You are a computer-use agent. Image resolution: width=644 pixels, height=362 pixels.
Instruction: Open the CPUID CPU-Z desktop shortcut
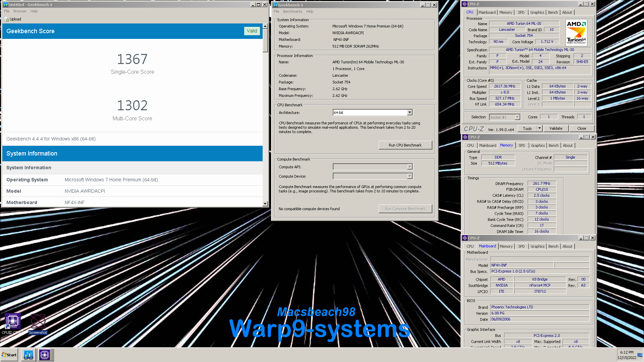(x=12, y=324)
